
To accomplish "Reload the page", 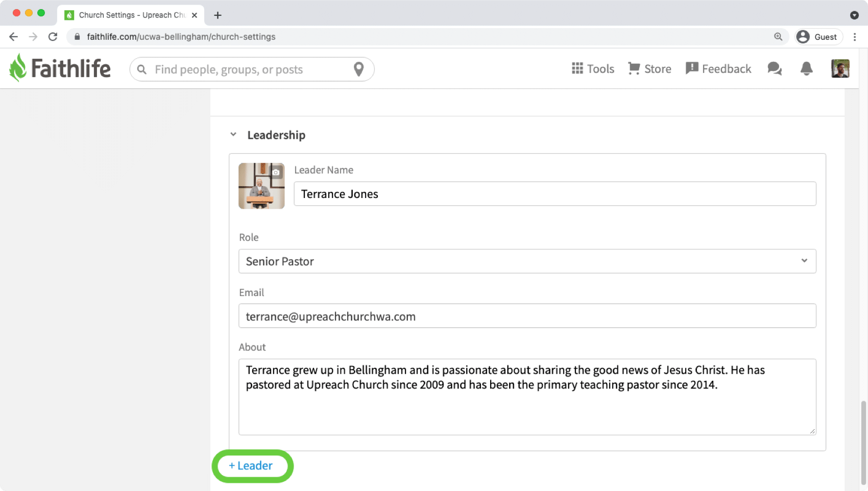I will (x=53, y=37).
